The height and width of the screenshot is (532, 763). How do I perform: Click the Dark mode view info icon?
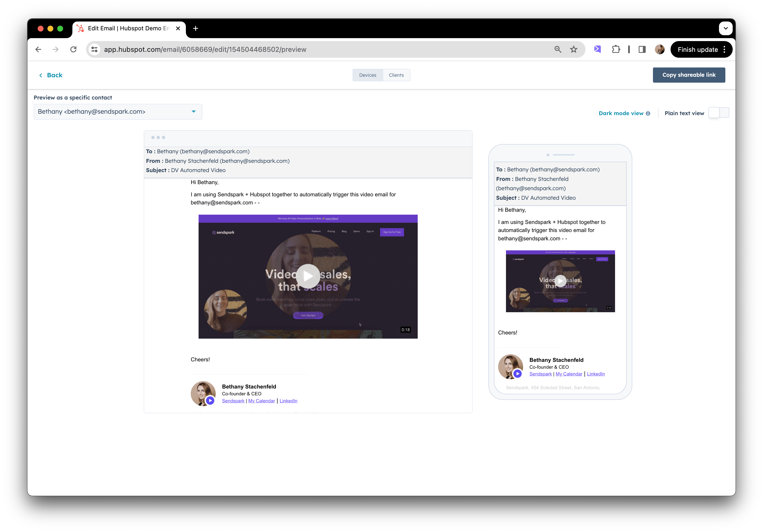(648, 113)
